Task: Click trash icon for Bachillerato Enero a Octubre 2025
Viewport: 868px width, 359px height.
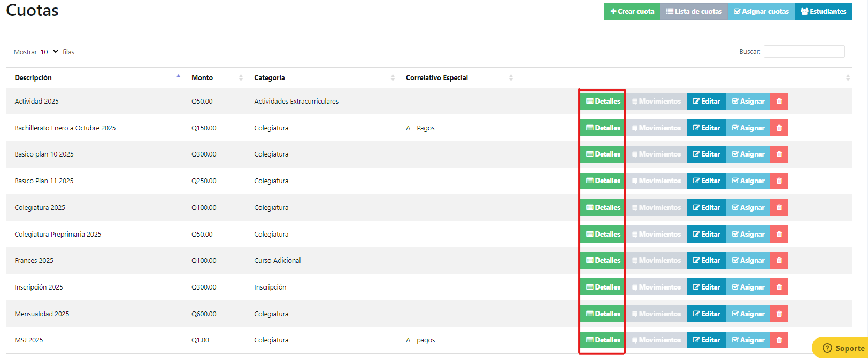Action: pos(779,128)
